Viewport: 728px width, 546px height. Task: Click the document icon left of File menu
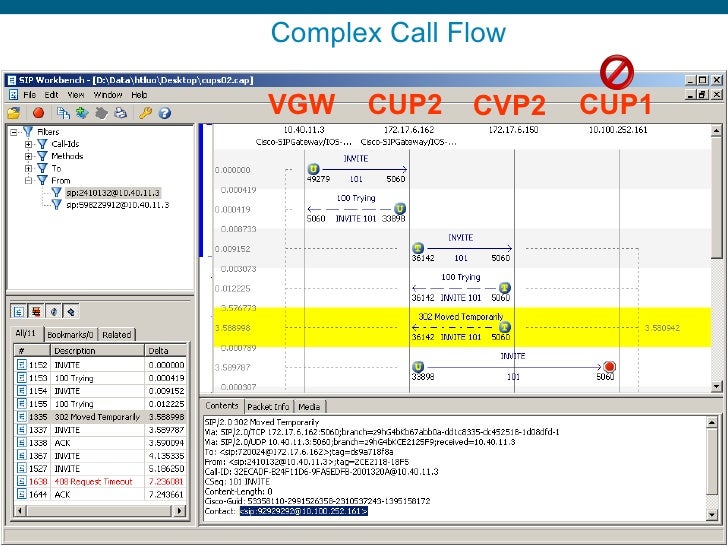click(x=13, y=95)
